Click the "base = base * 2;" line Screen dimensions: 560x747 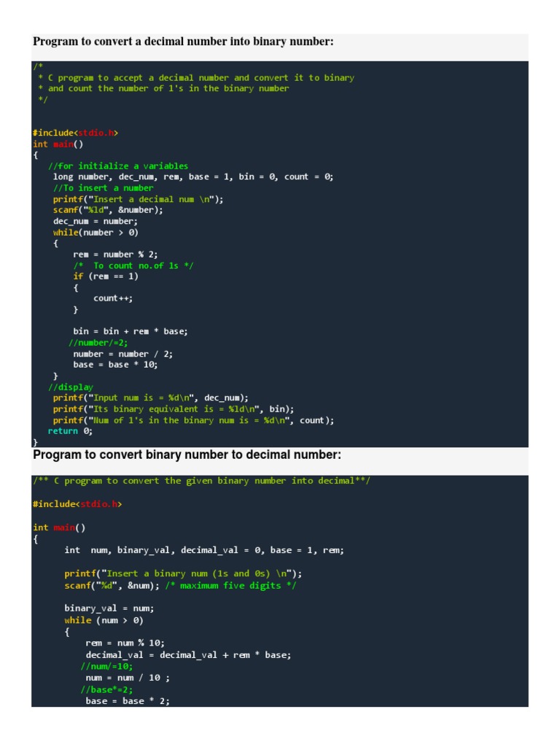[x=128, y=701]
